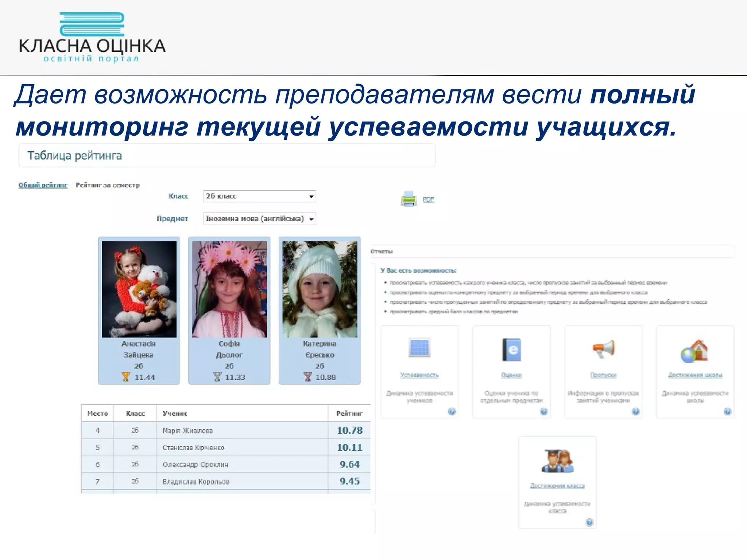This screenshot has height=560, width=747.
Task: Click Анастасія Зайцева's photo
Action: [139, 289]
